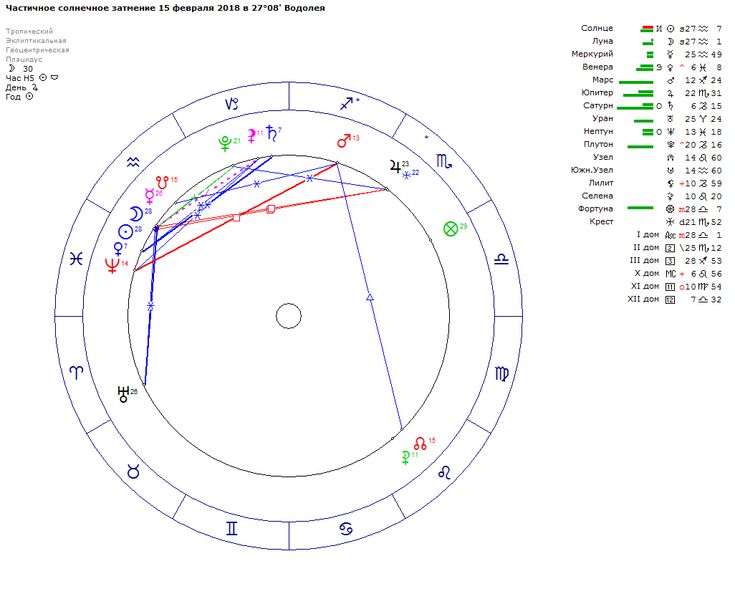Image resolution: width=735 pixels, height=589 pixels.
Task: Select the Тропический setting label
Action: [29, 31]
